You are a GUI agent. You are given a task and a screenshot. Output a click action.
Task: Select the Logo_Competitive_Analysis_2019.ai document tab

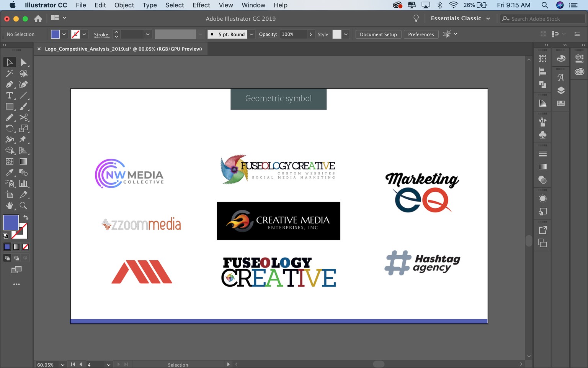pos(123,49)
